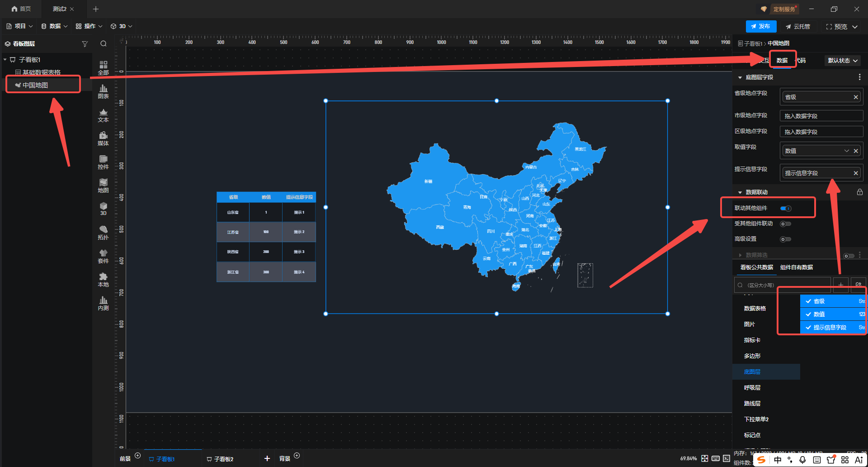Click the 云托管 button
868x467 pixels.
click(x=798, y=27)
